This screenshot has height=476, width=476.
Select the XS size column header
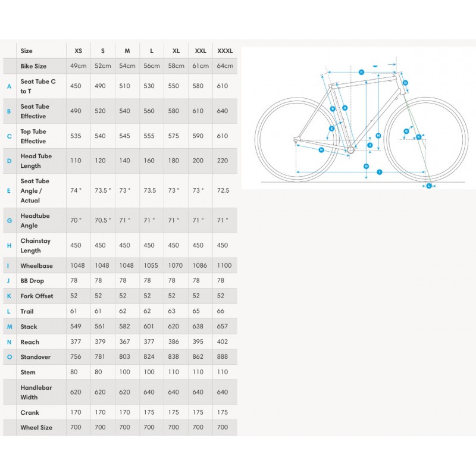tap(79, 51)
